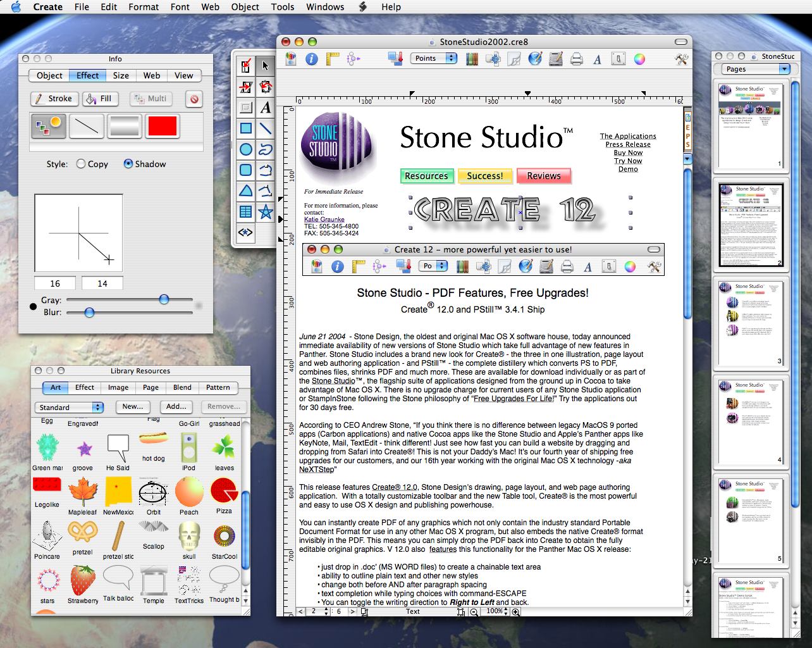The width and height of the screenshot is (812, 648).
Task: Click the Add... button in Library Resources
Action: [x=176, y=407]
